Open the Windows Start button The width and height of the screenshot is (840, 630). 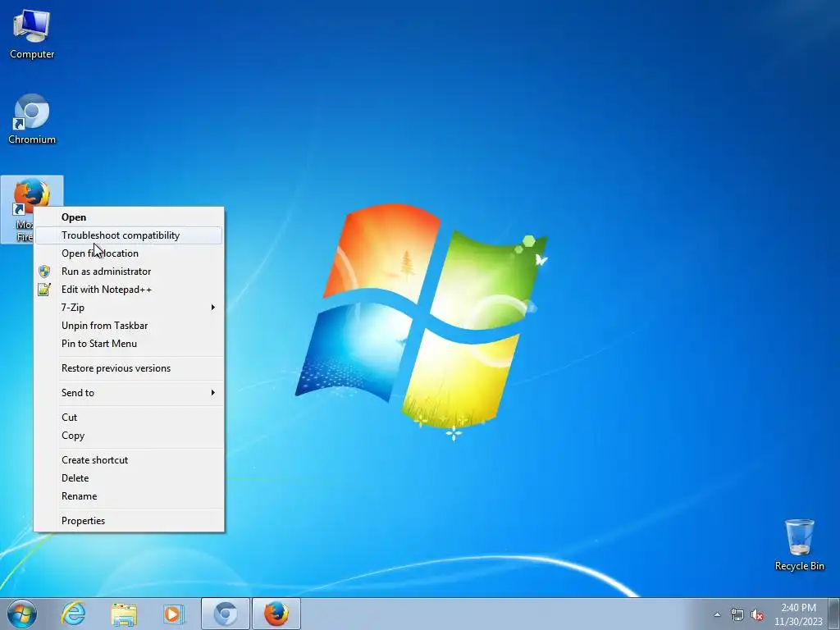pos(22,614)
